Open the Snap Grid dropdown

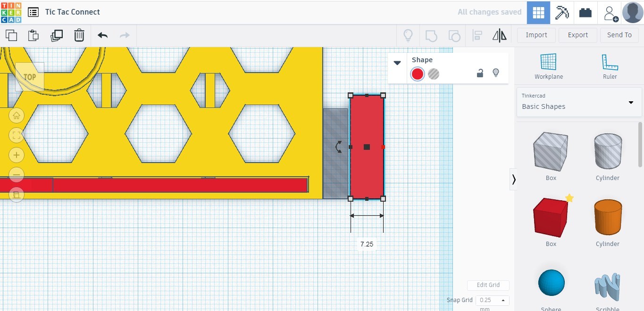coord(492,300)
